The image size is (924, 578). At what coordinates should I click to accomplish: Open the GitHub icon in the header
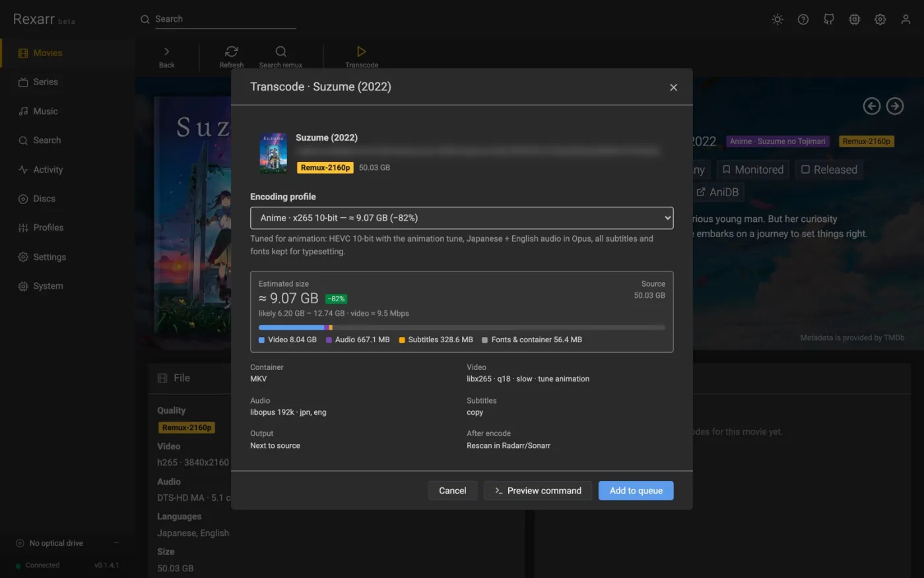[829, 19]
